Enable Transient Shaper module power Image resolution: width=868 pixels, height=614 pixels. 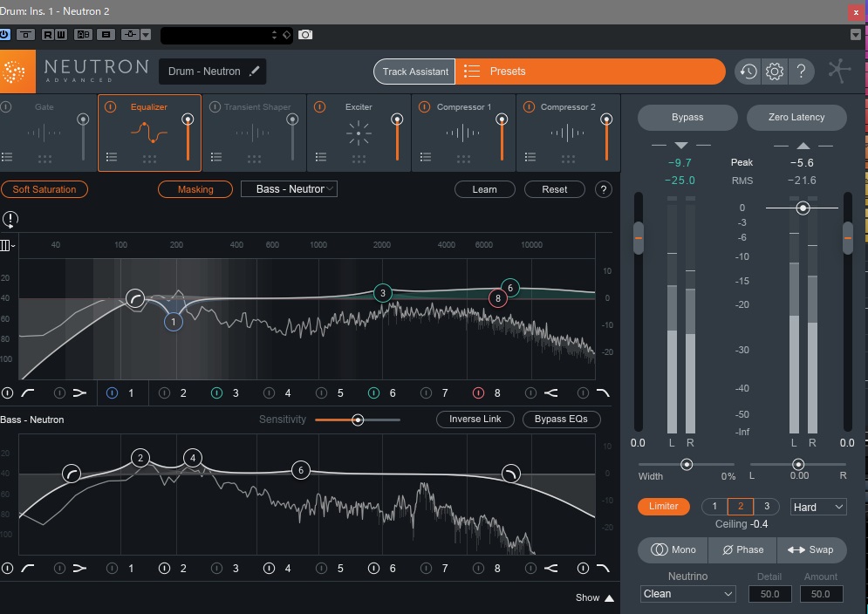coord(215,107)
